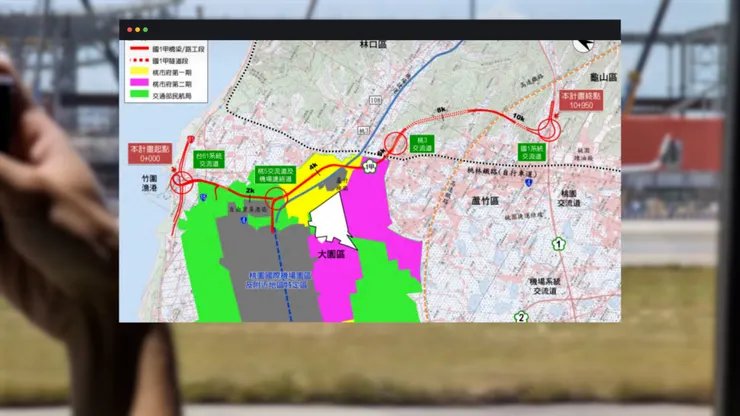This screenshot has height=416, width=740.
Task: Click the 本計畫起點 0+000 red label
Action: (x=150, y=153)
